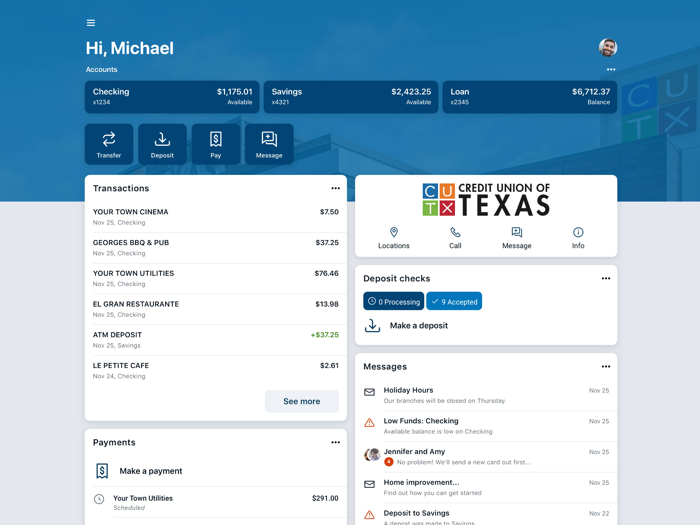Open Messages options menu
This screenshot has width=700, height=525.
[606, 367]
